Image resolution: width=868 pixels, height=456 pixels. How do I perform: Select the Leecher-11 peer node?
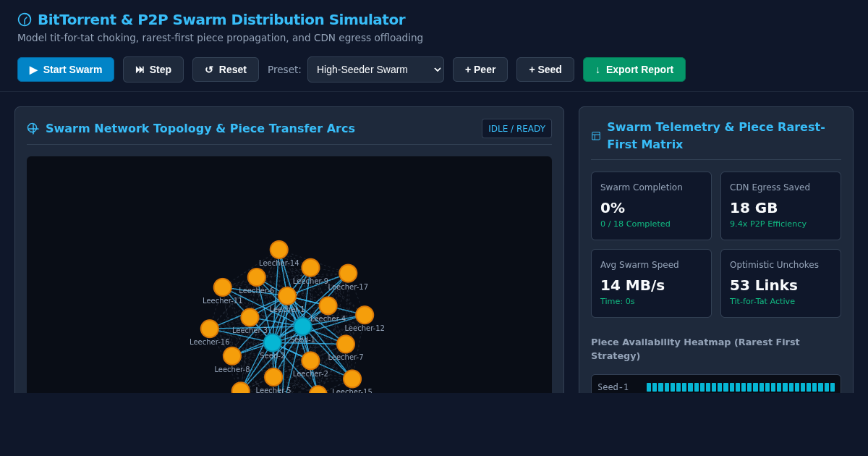click(223, 287)
